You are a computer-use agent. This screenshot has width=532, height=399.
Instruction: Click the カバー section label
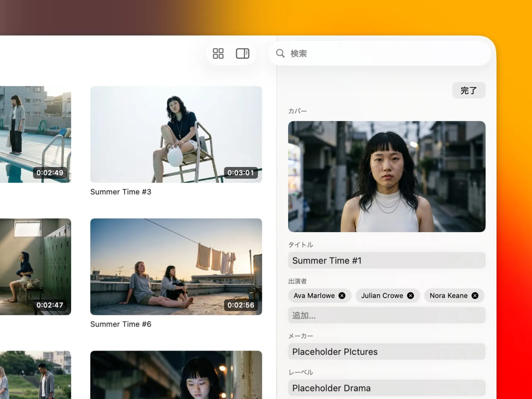coord(297,111)
